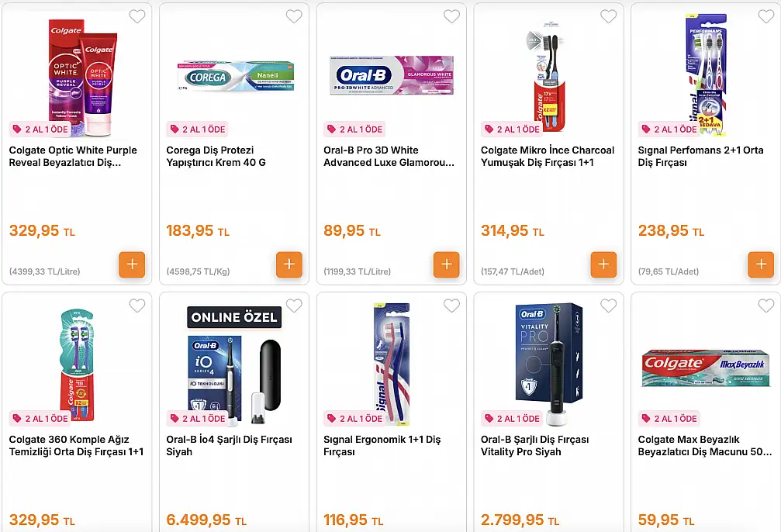Favorite Oral-B Vitality Pro Siyah
This screenshot has width=781, height=532.
click(x=608, y=306)
